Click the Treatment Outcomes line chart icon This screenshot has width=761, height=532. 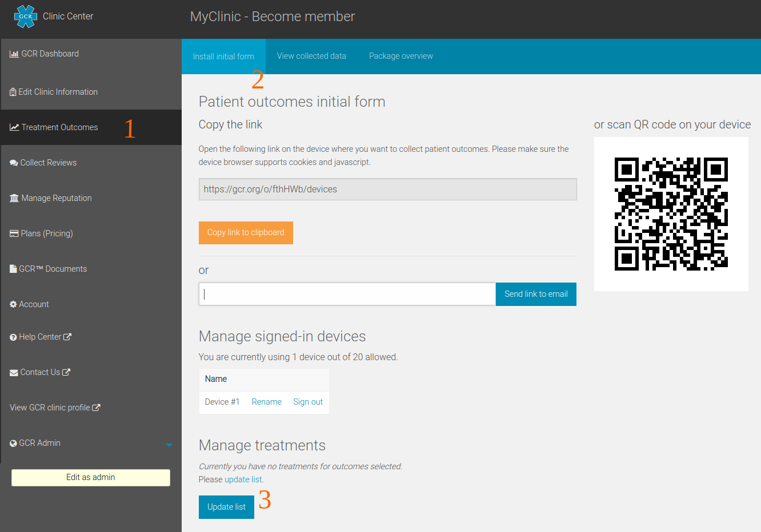pos(14,127)
